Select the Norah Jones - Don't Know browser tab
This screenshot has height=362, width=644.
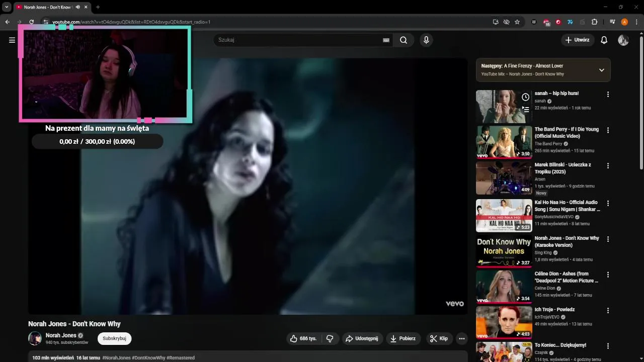coord(51,7)
